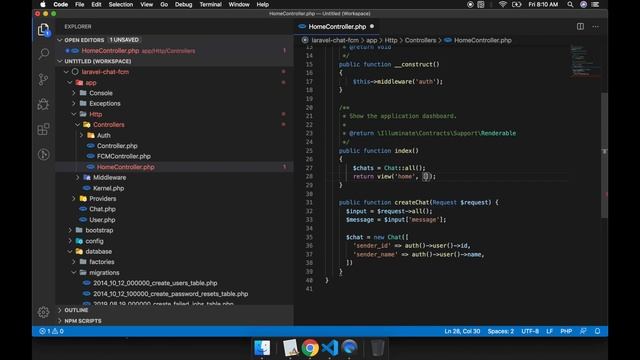
Task: Open Source Control view
Action: pos(43,79)
